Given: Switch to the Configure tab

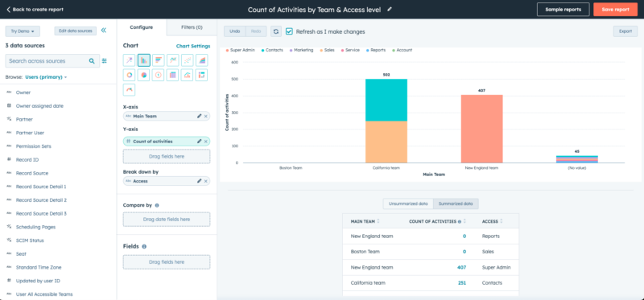Looking at the screenshot, I should pyautogui.click(x=142, y=27).
